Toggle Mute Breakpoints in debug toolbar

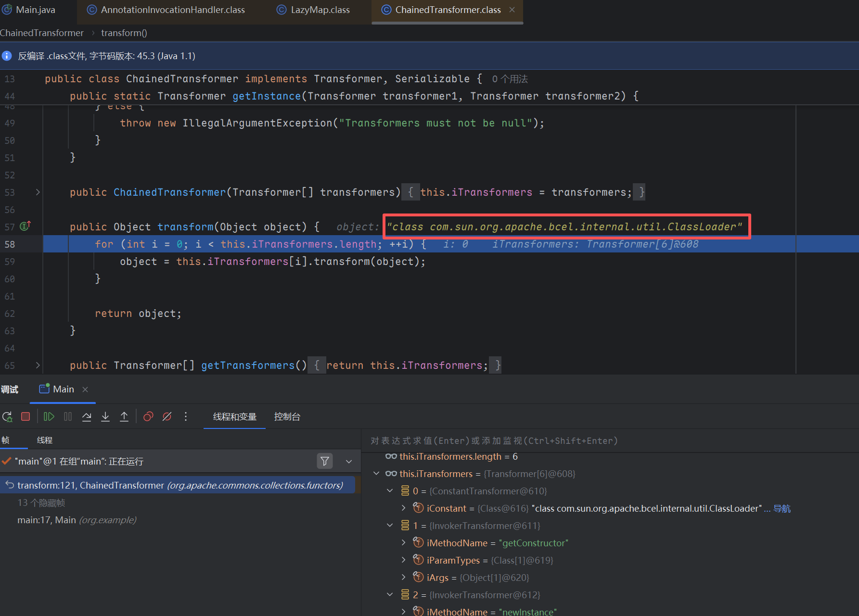(167, 417)
